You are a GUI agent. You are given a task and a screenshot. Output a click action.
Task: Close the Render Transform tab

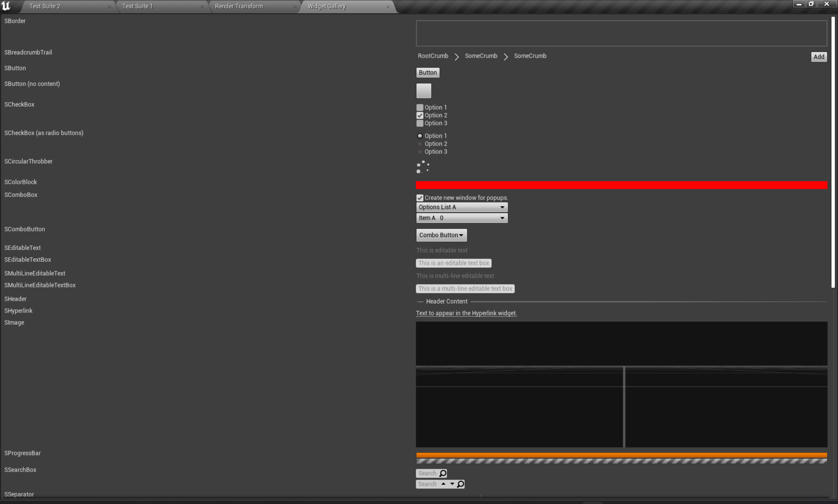[295, 7]
